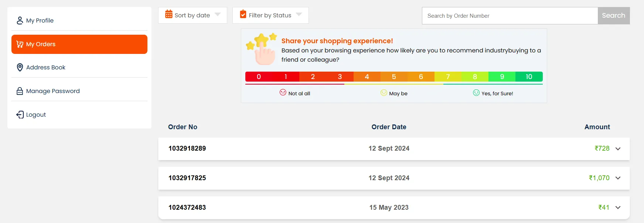Open the Address Book menu item
The width and height of the screenshot is (644, 223).
[x=46, y=67]
